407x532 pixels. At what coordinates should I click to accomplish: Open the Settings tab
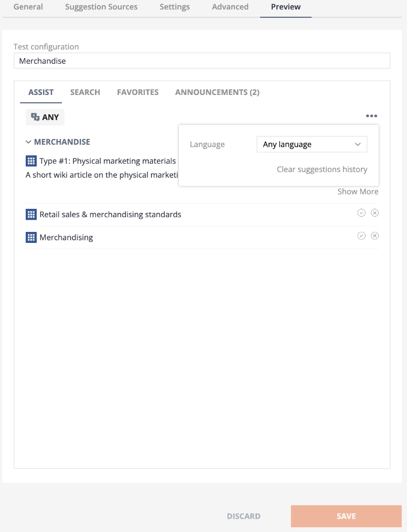point(175,7)
